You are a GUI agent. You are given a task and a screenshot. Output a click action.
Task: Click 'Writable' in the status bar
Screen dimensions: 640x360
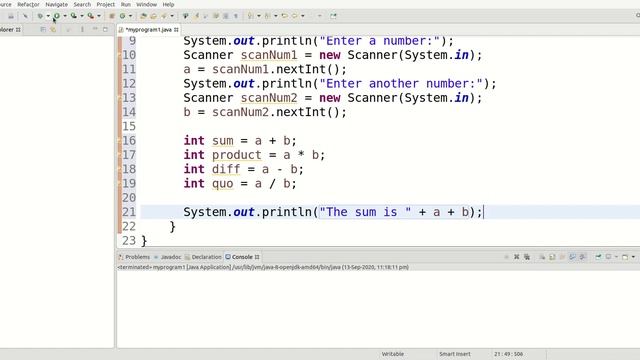(x=393, y=354)
